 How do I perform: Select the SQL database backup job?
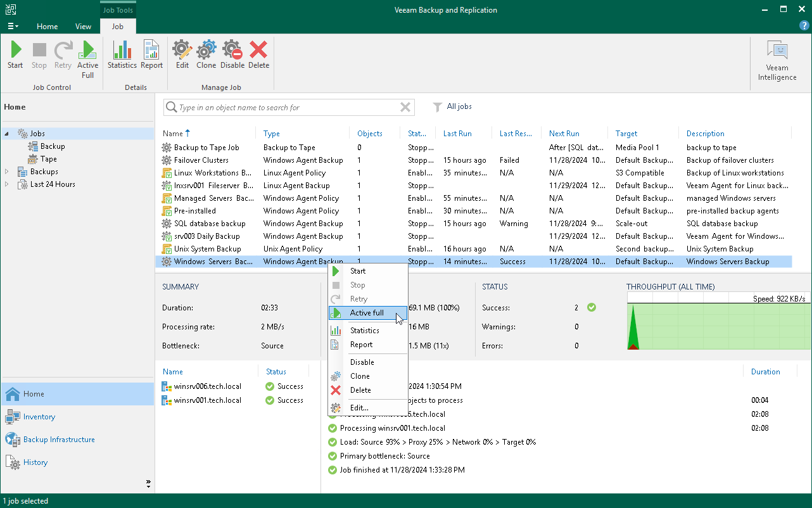[475, 224]
